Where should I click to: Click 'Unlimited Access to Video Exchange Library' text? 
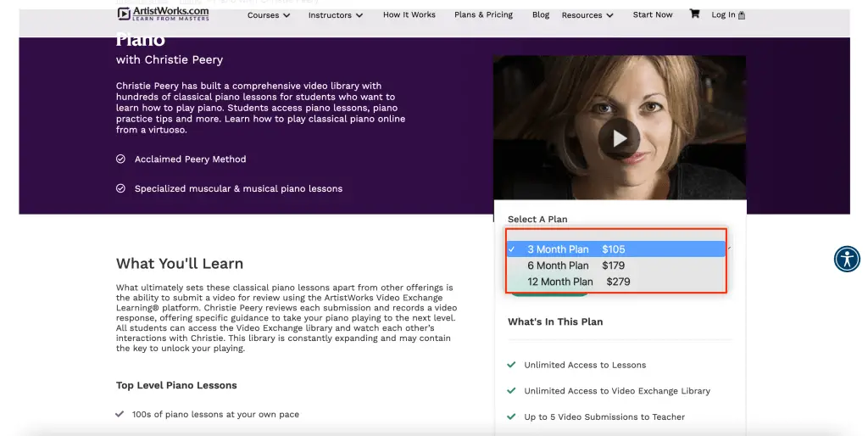point(617,390)
